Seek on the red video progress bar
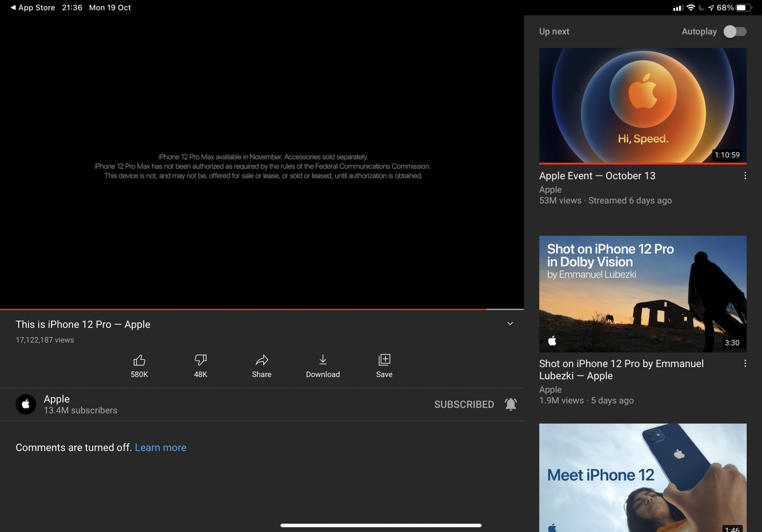Viewport: 762px width, 532px height. 244,309
